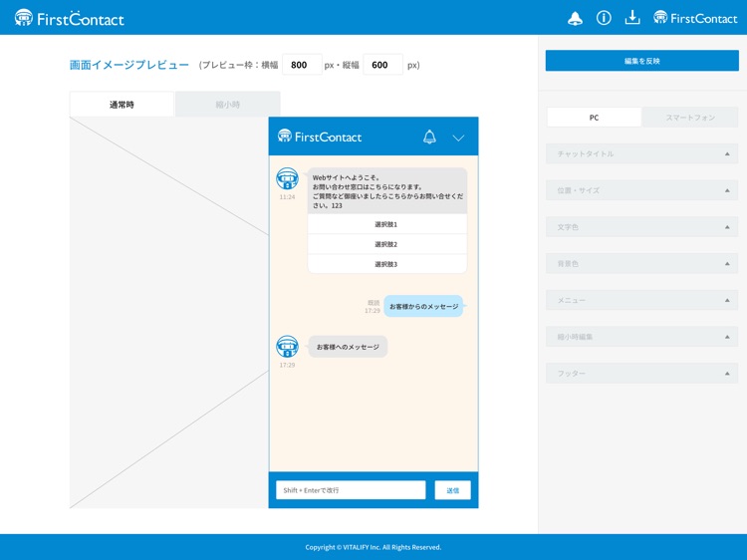
Task: Click the welcome message text bubble
Action: (387, 190)
